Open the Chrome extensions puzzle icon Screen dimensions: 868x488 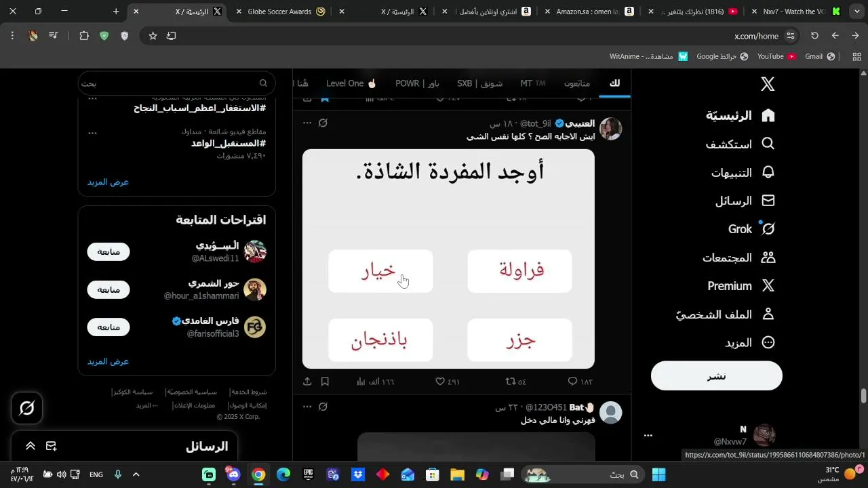(x=84, y=36)
